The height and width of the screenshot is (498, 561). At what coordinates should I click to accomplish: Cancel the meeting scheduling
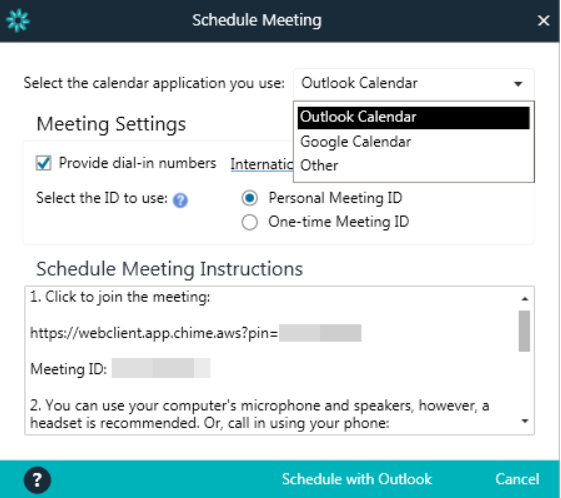pyautogui.click(x=517, y=479)
